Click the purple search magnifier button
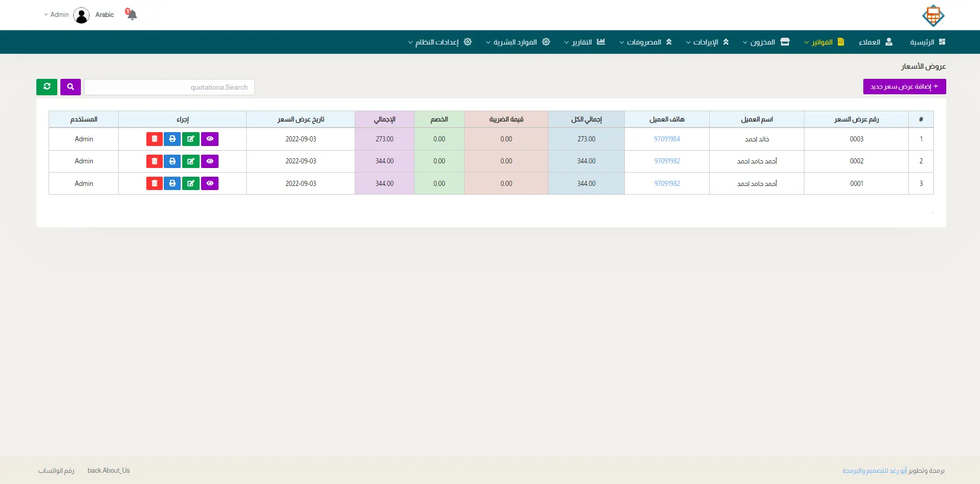Viewport: 980px width, 484px height. click(71, 87)
